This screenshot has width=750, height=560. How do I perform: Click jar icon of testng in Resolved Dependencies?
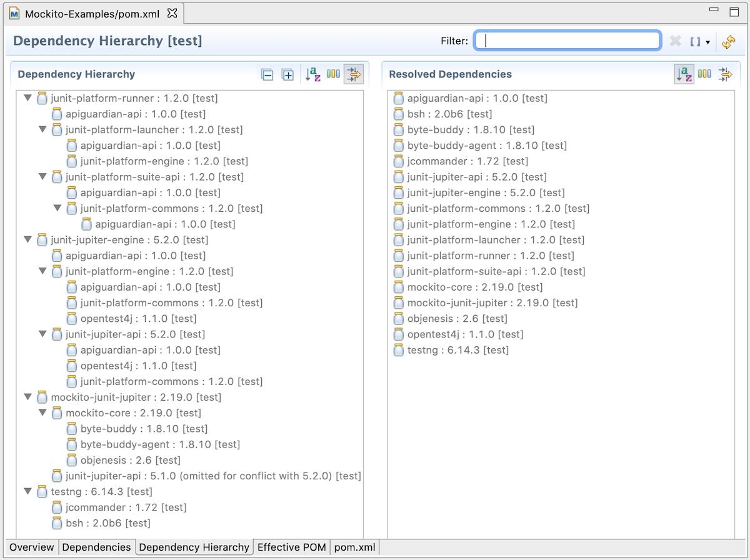coord(399,350)
